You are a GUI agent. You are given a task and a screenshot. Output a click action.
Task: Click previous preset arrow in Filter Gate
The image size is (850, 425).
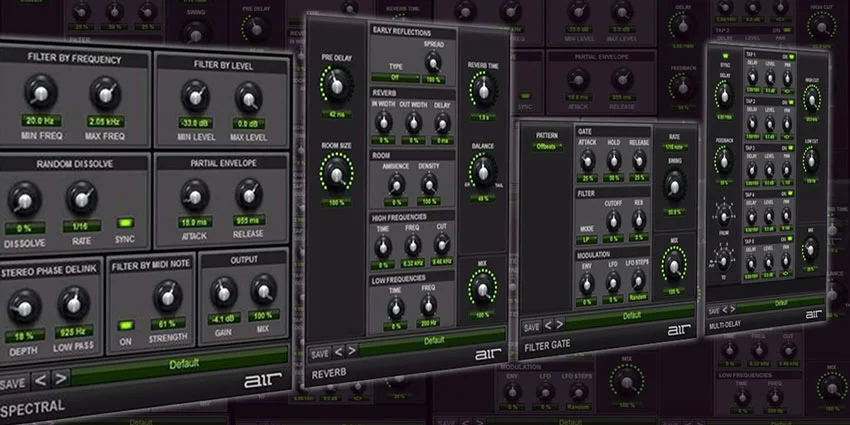click(x=548, y=325)
